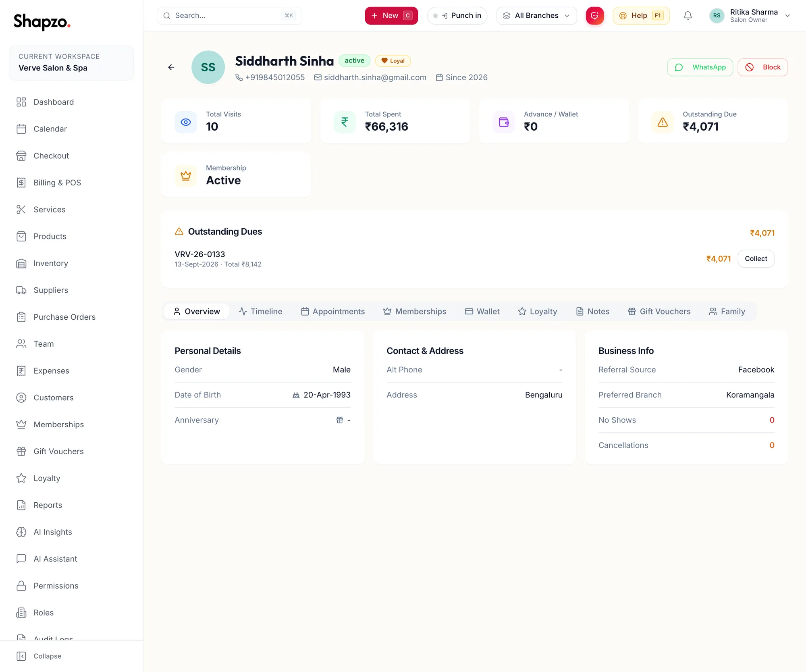This screenshot has height=672, width=806.
Task: Open the Gift Vouchers gift icon in sidebar
Action: 21,451
